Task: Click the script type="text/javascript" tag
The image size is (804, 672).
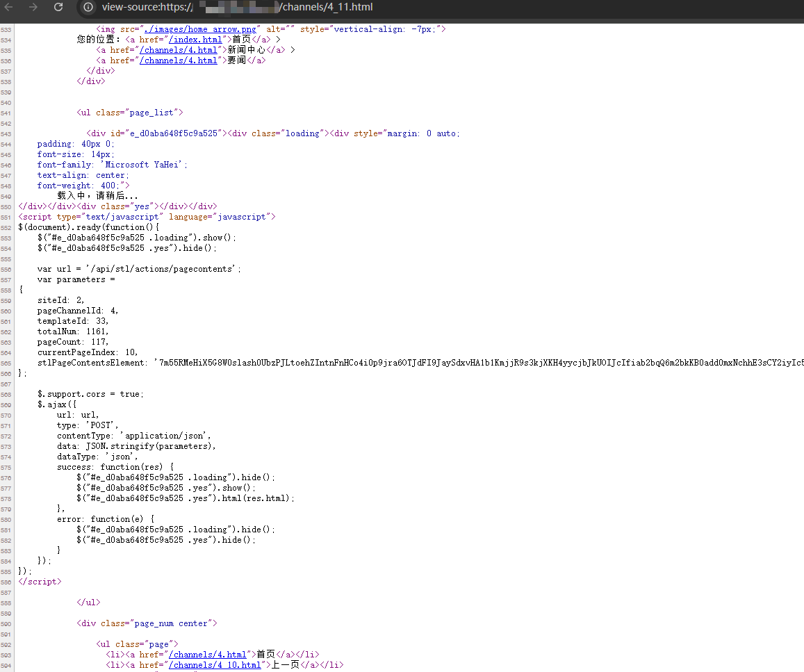Action: [147, 217]
